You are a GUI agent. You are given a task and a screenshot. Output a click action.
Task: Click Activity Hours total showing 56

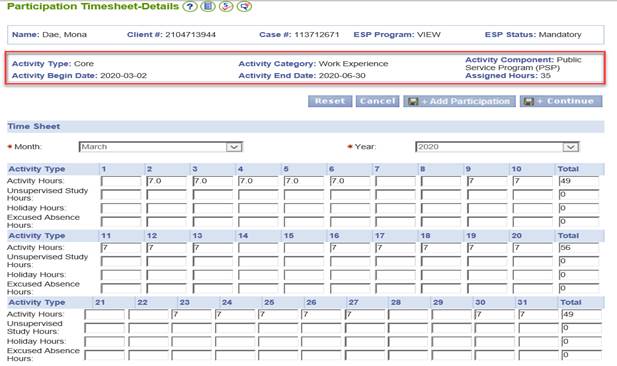coord(579,248)
